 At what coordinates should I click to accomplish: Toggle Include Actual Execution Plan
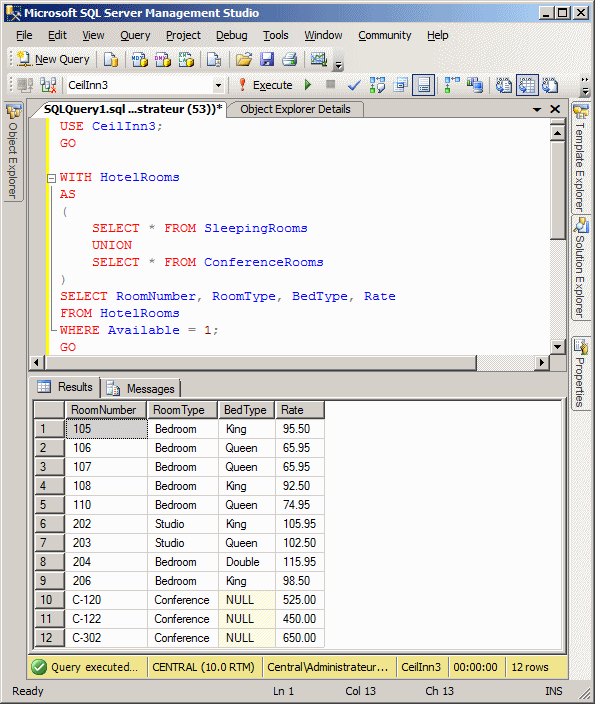[x=452, y=85]
